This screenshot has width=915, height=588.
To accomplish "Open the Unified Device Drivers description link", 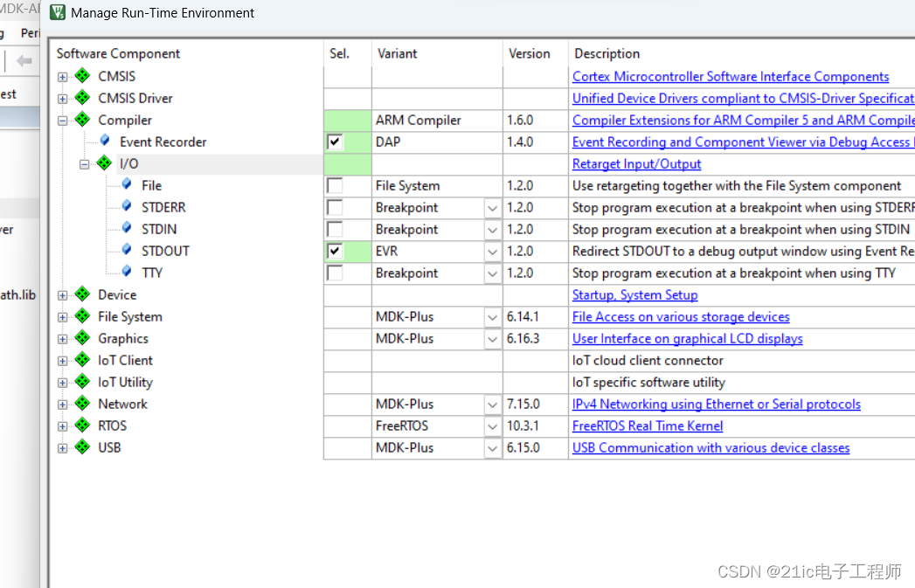I will pyautogui.click(x=744, y=99).
